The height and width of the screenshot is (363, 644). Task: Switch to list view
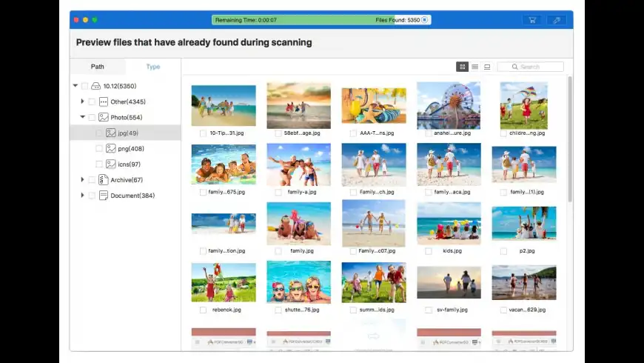click(474, 67)
